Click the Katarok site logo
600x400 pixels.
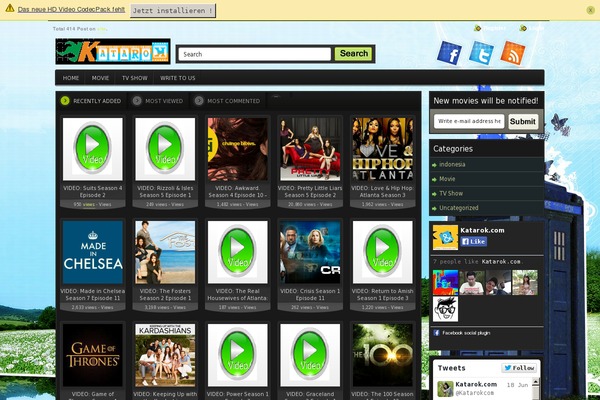pos(113,51)
